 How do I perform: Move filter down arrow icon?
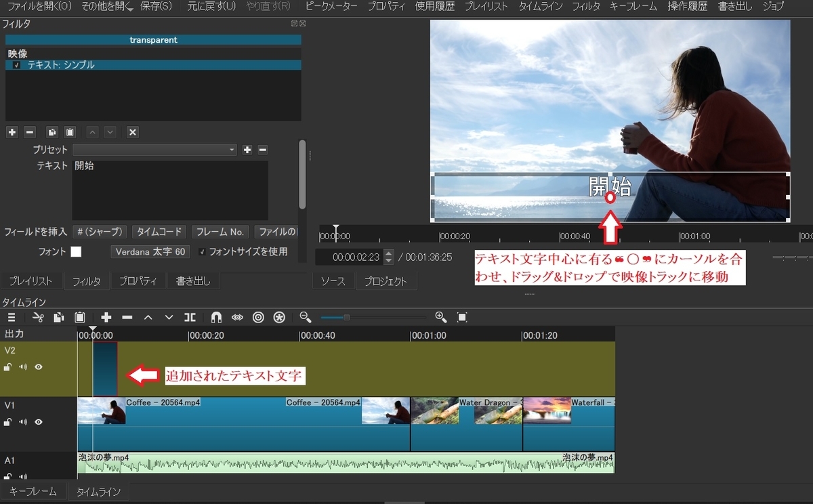pos(110,132)
